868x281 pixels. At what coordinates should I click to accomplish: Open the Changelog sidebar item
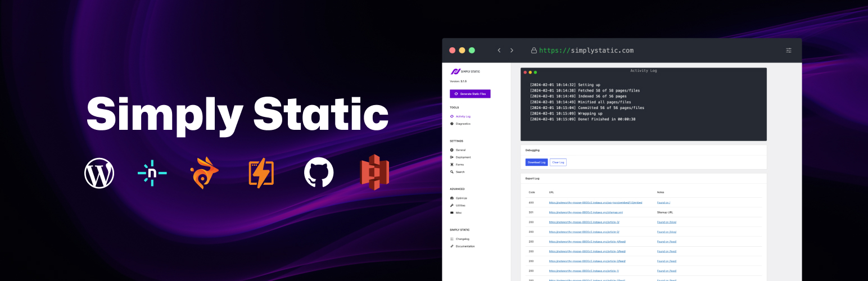462,239
